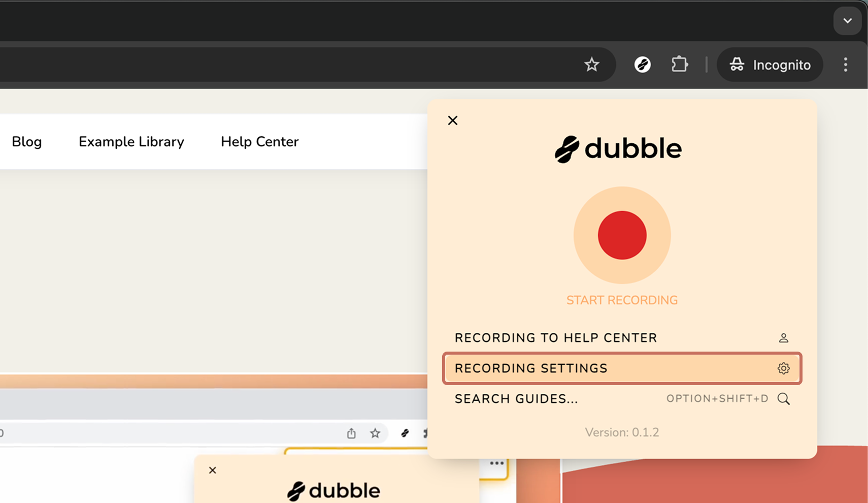Image resolution: width=868 pixels, height=503 pixels.
Task: Click the Version: 0.1.2 text
Action: [622, 432]
